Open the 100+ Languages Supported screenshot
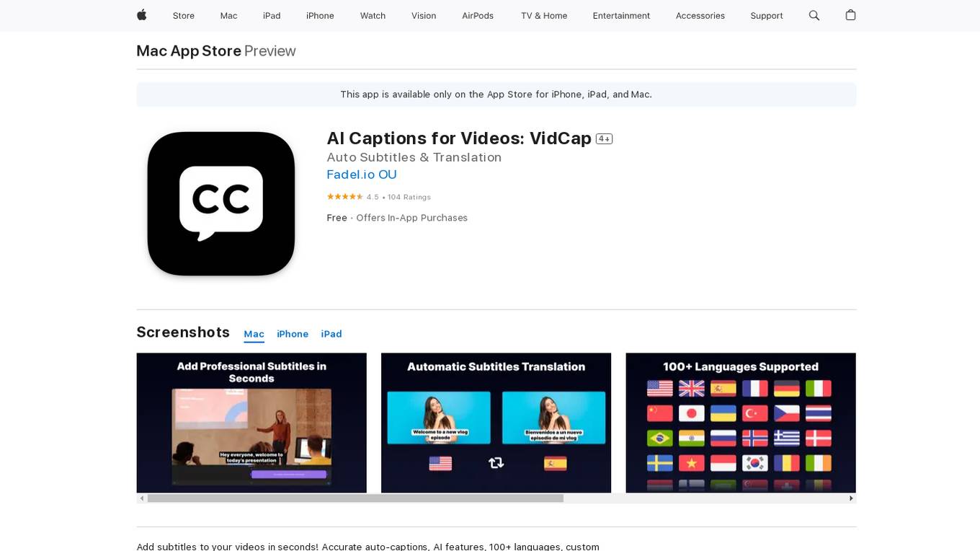980x551 pixels. (x=741, y=423)
